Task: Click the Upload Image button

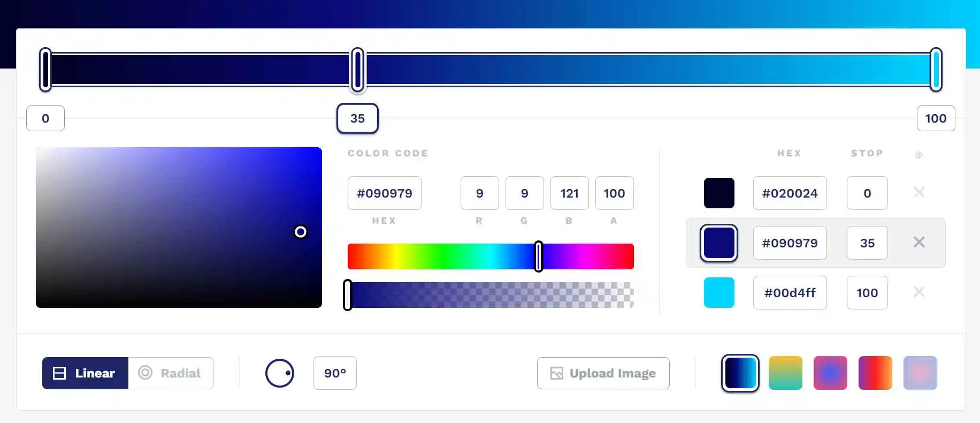Action: (x=603, y=373)
